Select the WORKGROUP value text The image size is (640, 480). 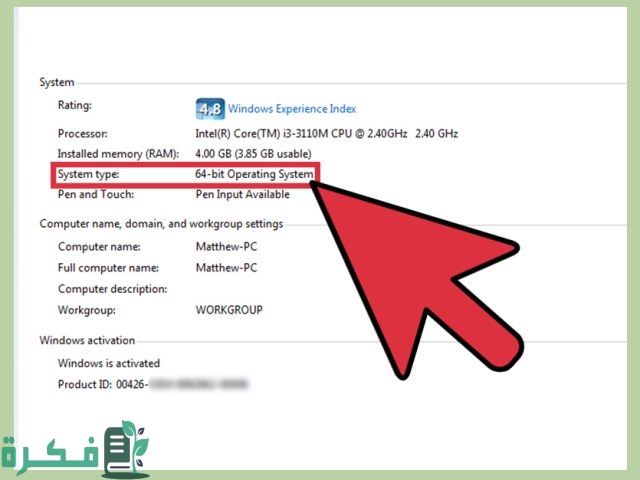229,310
